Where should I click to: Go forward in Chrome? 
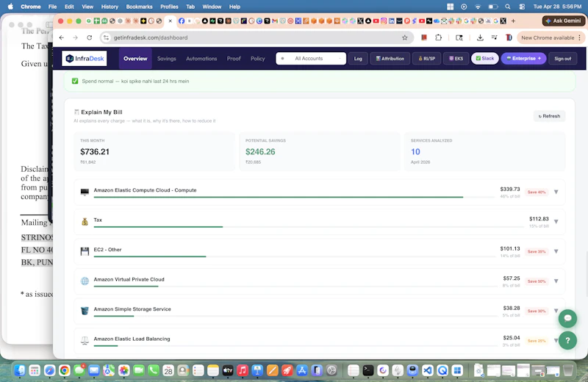point(76,37)
